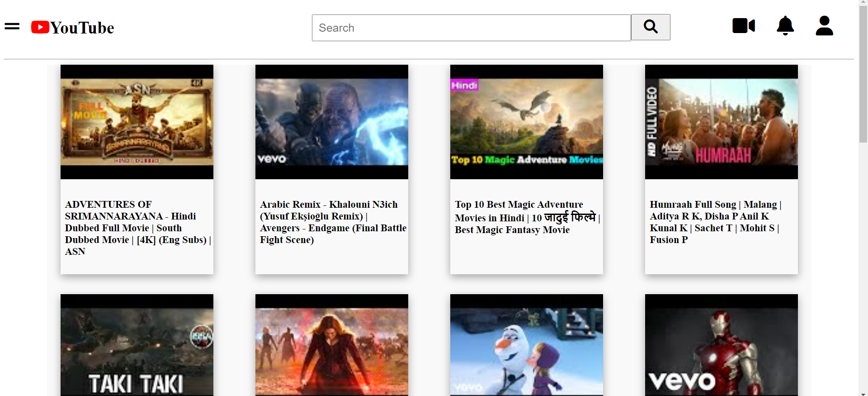Open the Adventures of Srimannarayana thumbnail

point(137,122)
